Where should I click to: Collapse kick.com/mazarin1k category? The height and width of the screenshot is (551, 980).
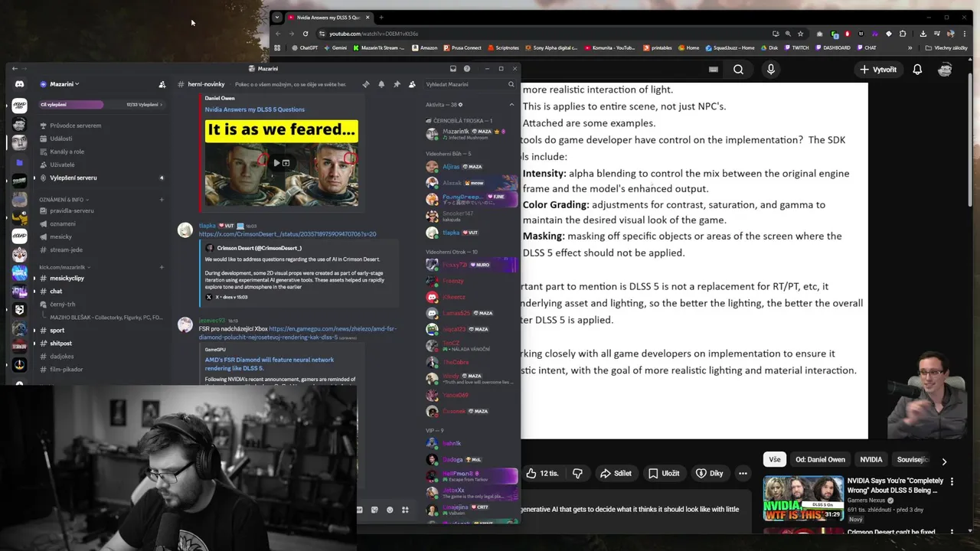click(64, 267)
